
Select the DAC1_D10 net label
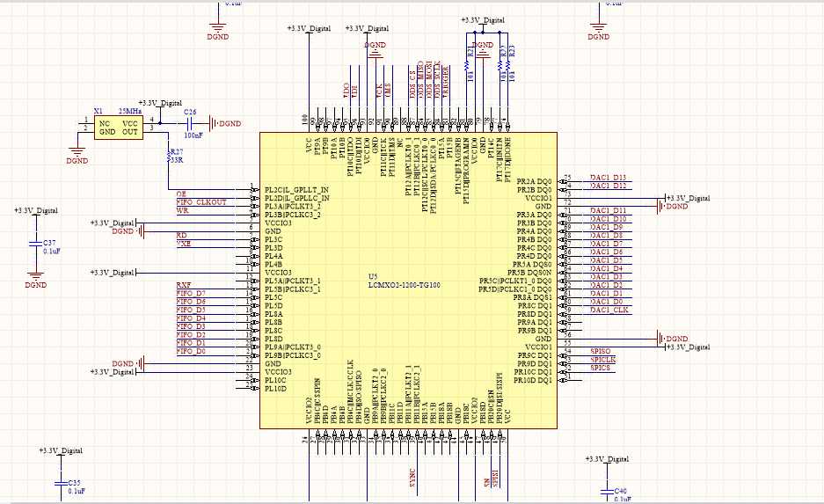coord(608,219)
